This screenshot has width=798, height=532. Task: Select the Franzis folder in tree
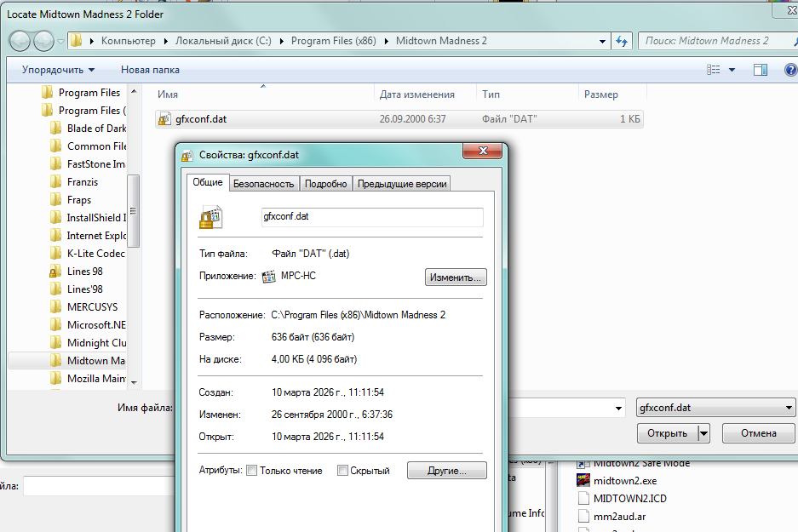[x=83, y=182]
